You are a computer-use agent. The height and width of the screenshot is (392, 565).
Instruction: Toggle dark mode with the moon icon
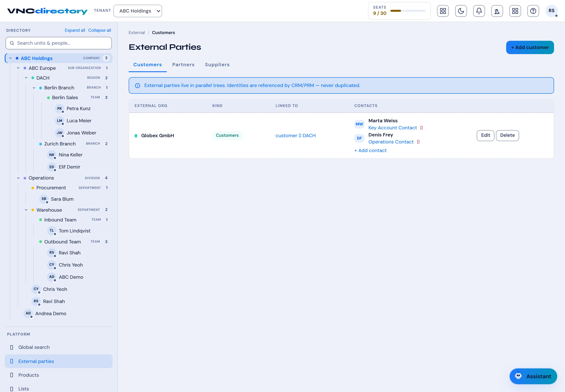click(x=461, y=11)
